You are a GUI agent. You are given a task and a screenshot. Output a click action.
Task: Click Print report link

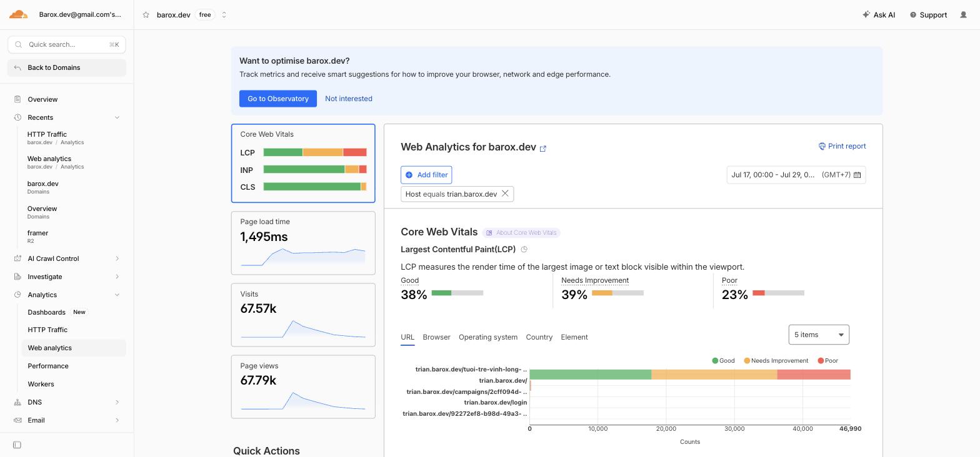(842, 146)
